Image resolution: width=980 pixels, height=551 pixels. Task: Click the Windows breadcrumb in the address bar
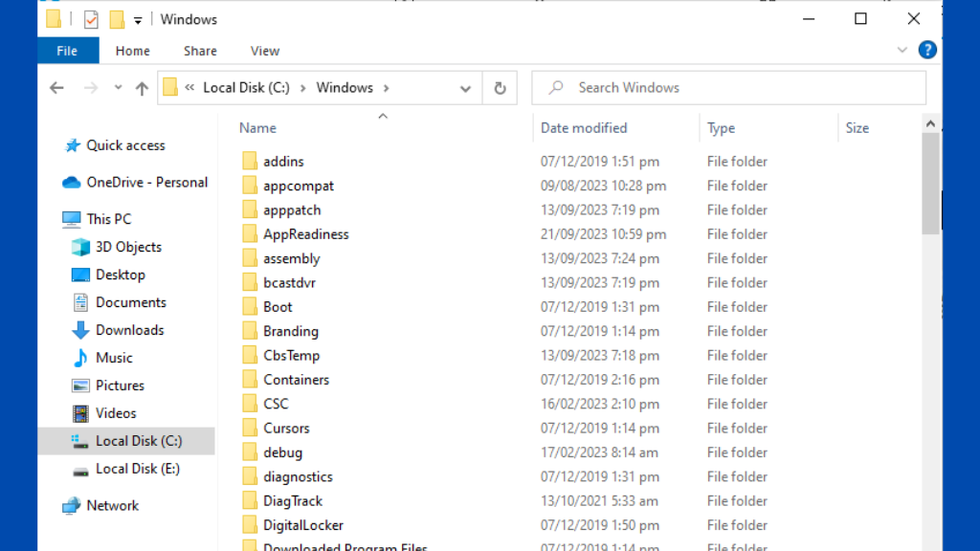tap(345, 87)
